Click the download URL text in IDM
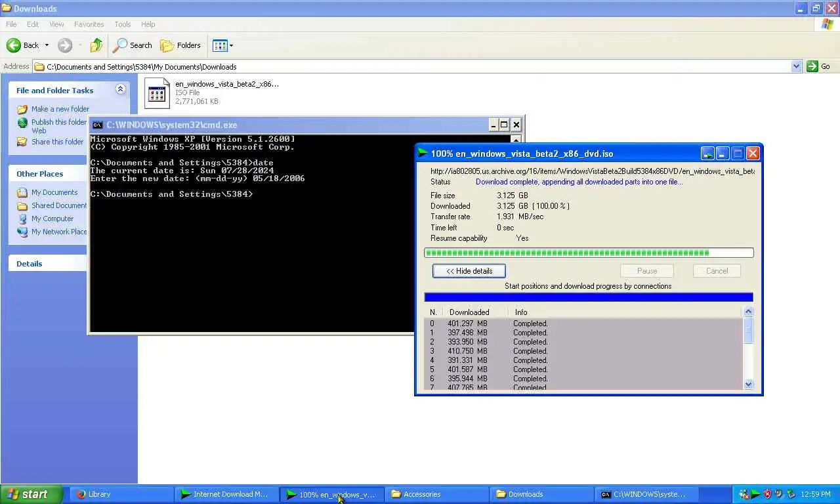The width and height of the screenshot is (840, 504). pos(593,171)
